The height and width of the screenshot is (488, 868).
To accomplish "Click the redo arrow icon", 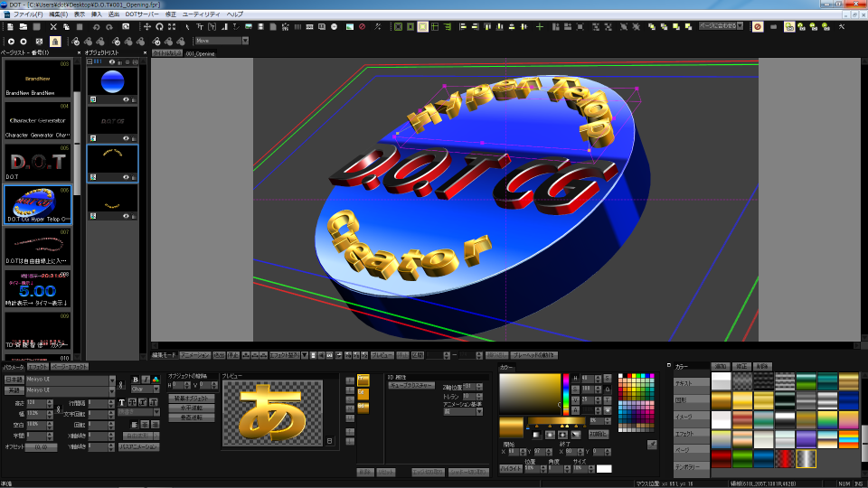I will click(109, 26).
